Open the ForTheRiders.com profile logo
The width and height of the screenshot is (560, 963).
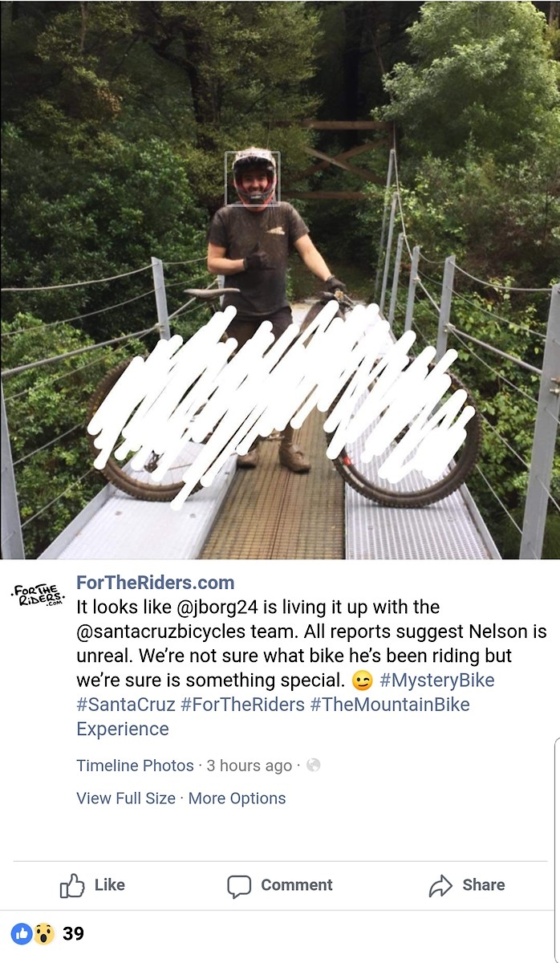click(38, 598)
